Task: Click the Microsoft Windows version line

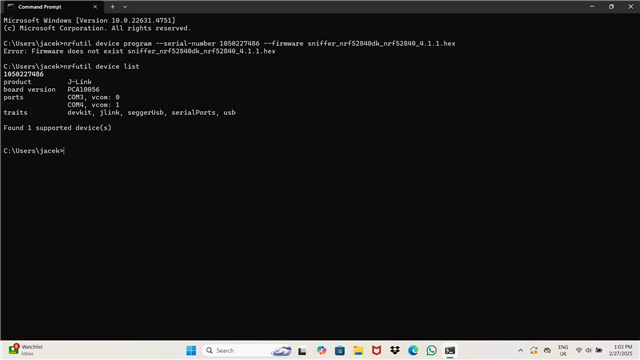Action: point(89,20)
